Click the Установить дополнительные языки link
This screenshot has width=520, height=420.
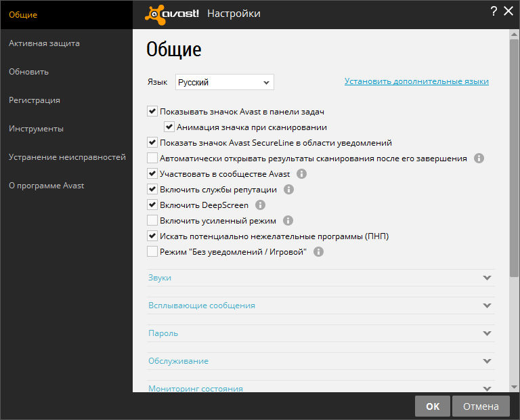pos(416,82)
